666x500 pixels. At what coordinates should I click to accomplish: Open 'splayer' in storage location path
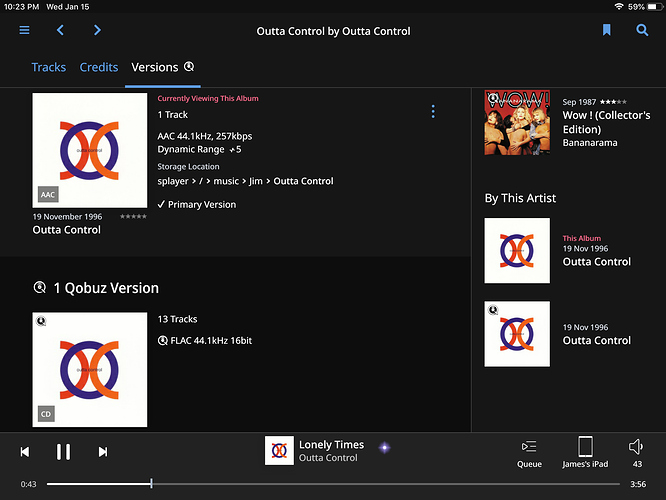173,181
